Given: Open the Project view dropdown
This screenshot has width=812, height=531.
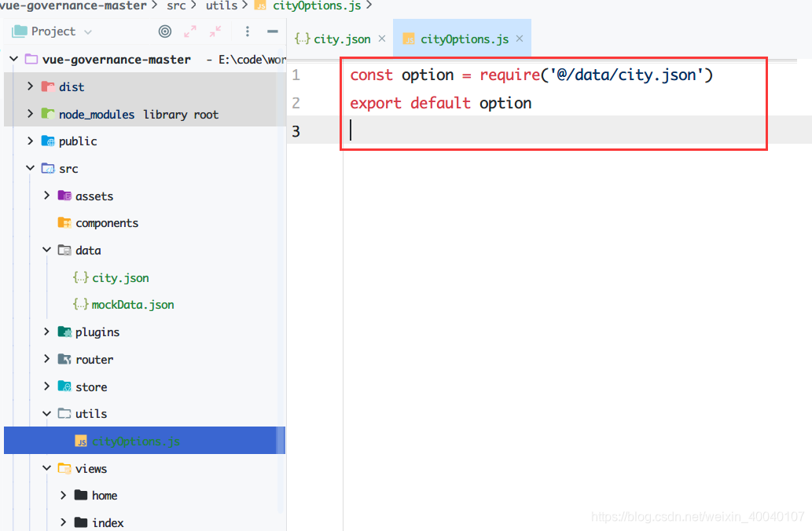Looking at the screenshot, I should point(88,32).
